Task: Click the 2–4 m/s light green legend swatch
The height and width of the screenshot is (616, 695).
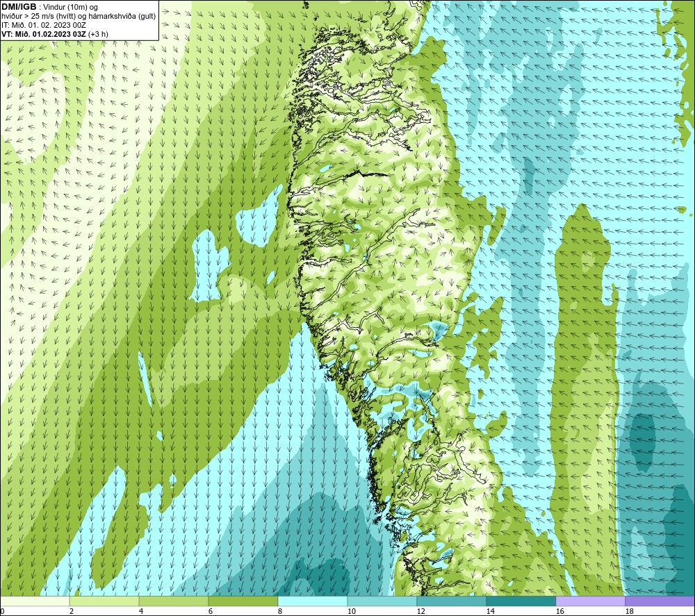Action: 104,601
